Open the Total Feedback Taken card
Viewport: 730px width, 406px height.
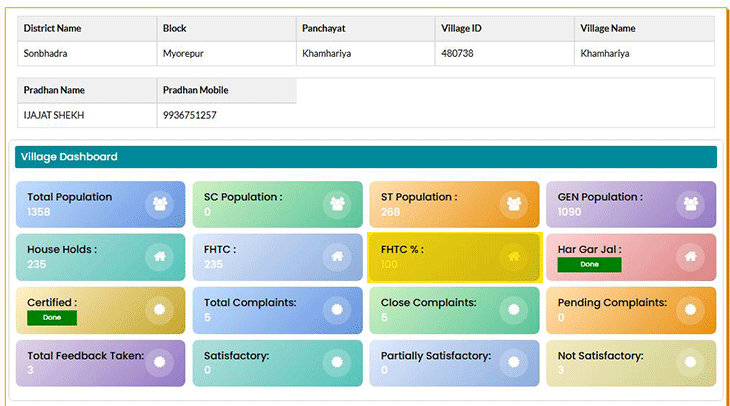point(100,363)
